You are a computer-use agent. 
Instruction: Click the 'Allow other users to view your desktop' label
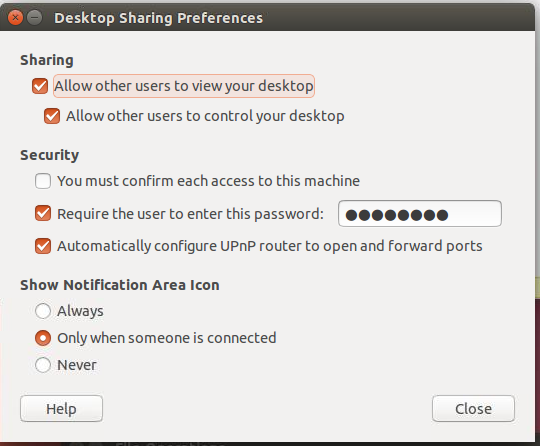184,86
